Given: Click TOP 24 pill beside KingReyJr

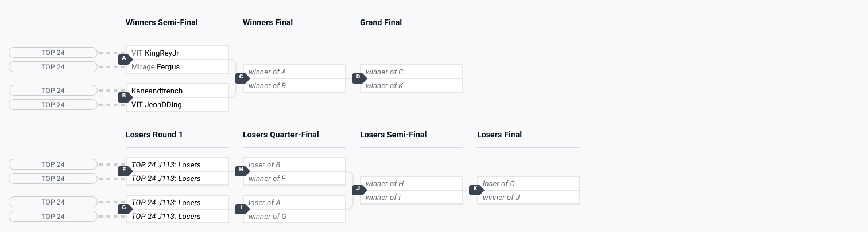Looking at the screenshot, I should click(x=53, y=53).
